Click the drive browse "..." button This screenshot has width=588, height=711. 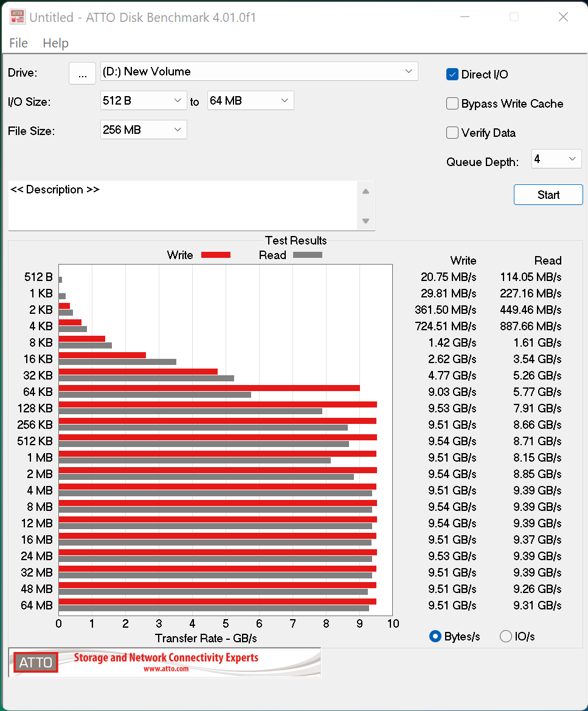click(82, 74)
